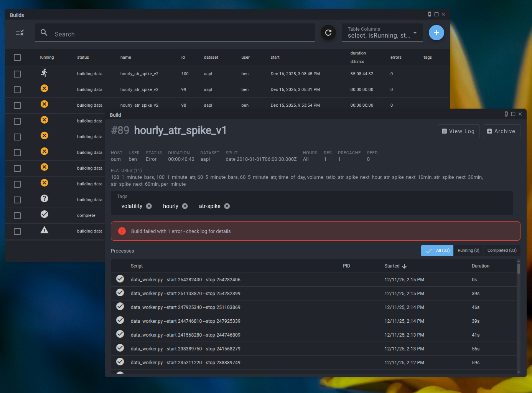Image resolution: width=532 pixels, height=393 pixels.
Task: Click the blue add build button
Action: click(x=436, y=33)
